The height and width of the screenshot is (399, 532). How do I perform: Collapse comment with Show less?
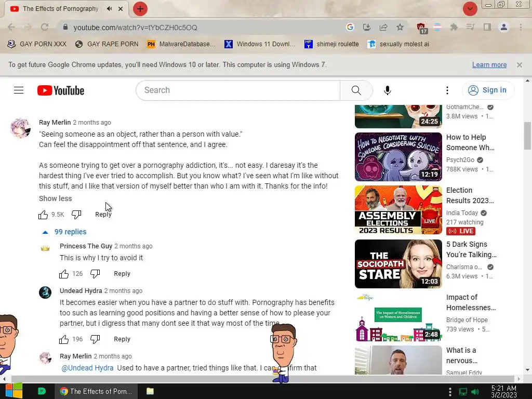coord(55,198)
